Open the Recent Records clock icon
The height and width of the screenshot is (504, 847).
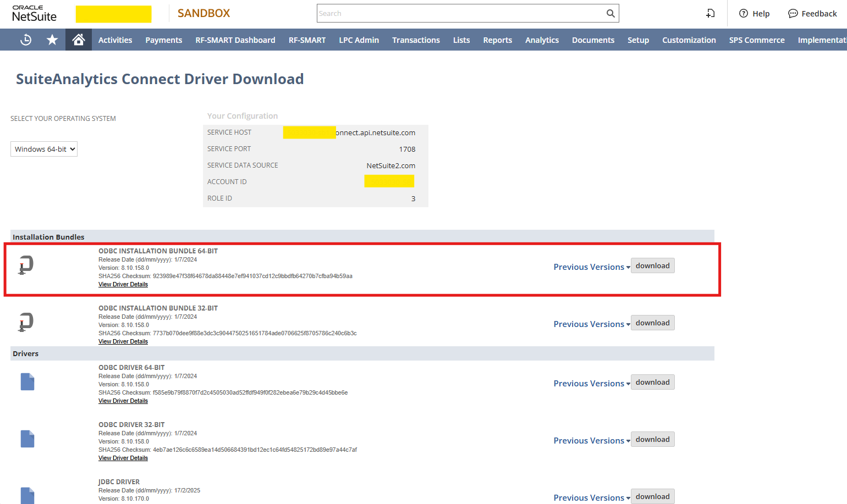point(26,40)
